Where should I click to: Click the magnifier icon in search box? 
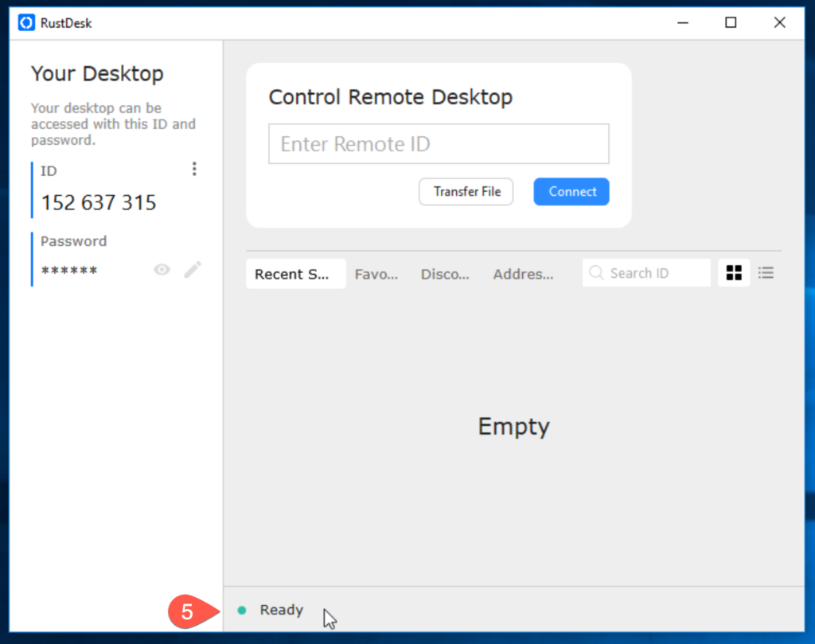coord(596,273)
